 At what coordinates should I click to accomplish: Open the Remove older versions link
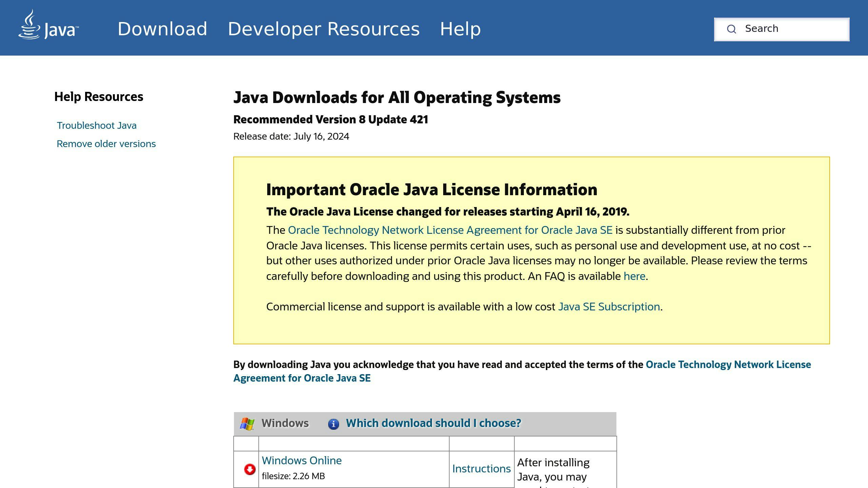click(x=106, y=144)
